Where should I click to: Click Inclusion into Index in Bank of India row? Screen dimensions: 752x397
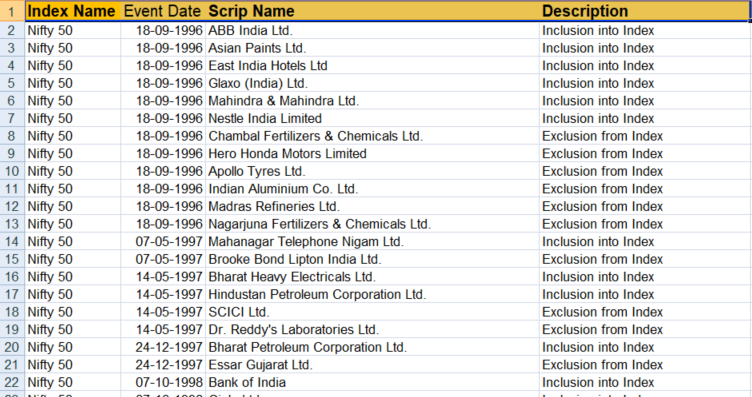tap(644, 382)
